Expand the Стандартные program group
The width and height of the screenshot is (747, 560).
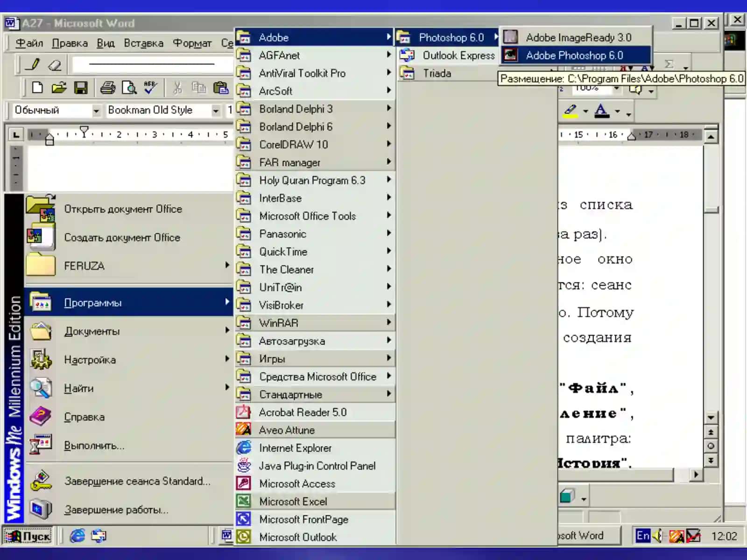click(315, 395)
